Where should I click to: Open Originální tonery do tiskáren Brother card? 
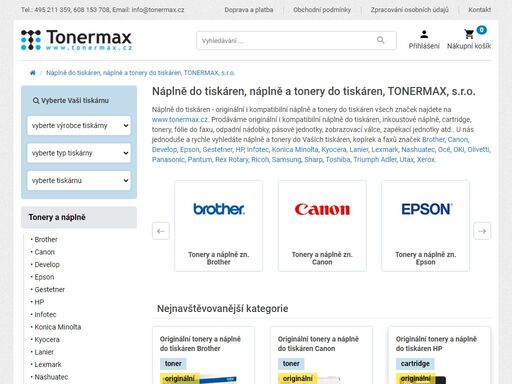coord(203,355)
